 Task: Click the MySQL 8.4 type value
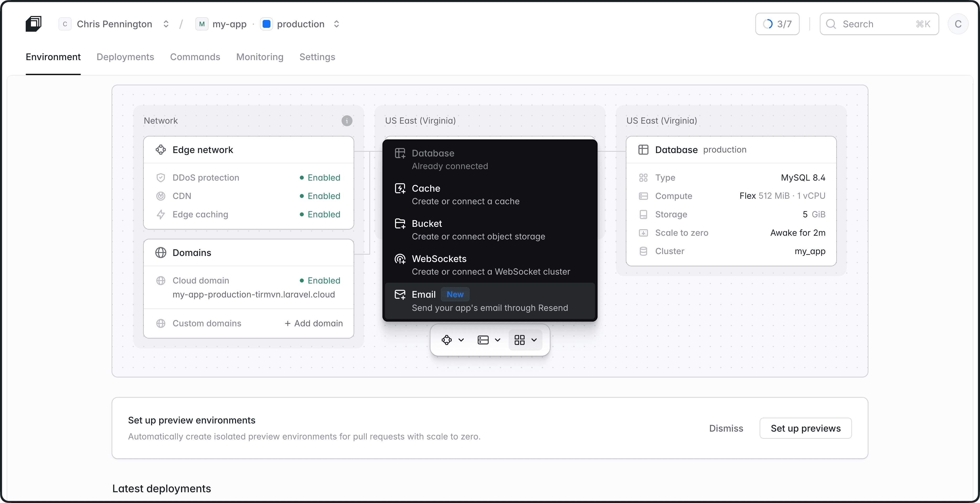click(x=803, y=178)
